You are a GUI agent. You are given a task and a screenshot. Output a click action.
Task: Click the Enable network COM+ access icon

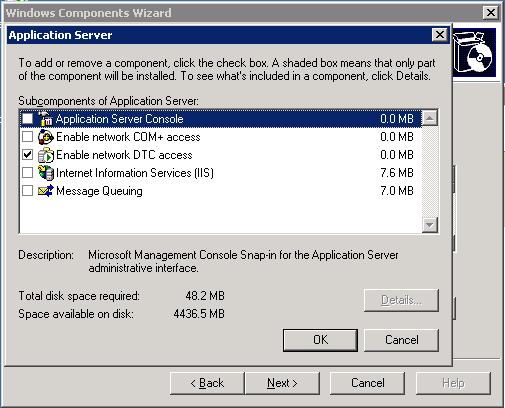[45, 137]
